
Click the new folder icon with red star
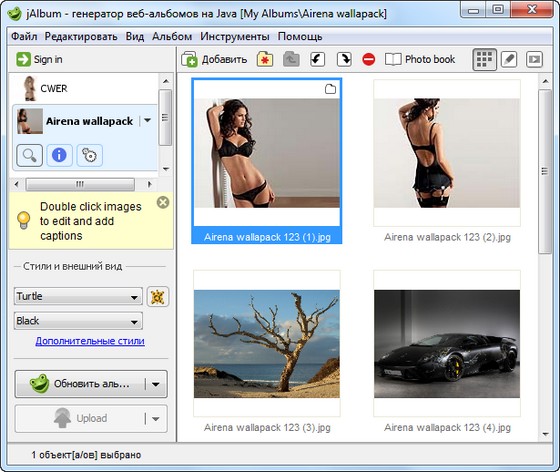[x=265, y=59]
